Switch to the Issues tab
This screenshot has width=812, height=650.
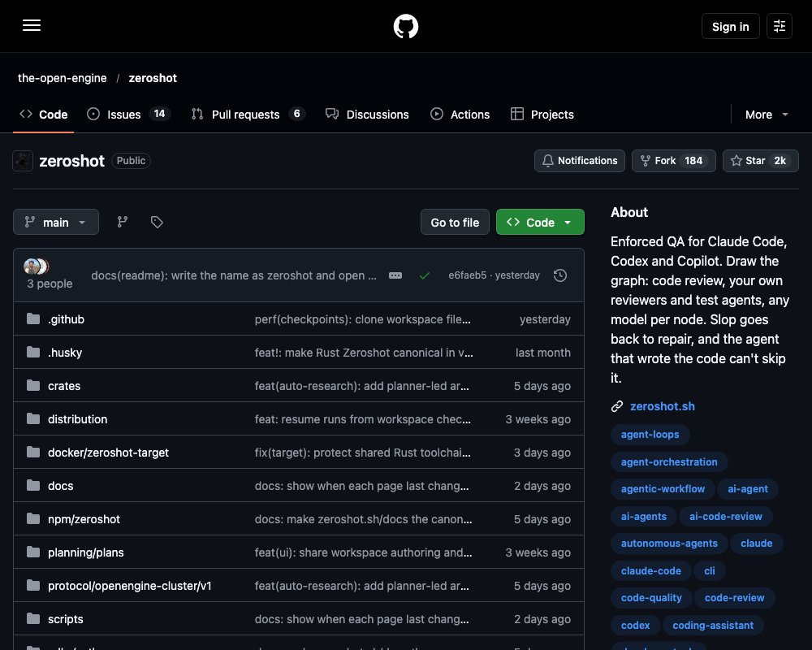click(129, 114)
